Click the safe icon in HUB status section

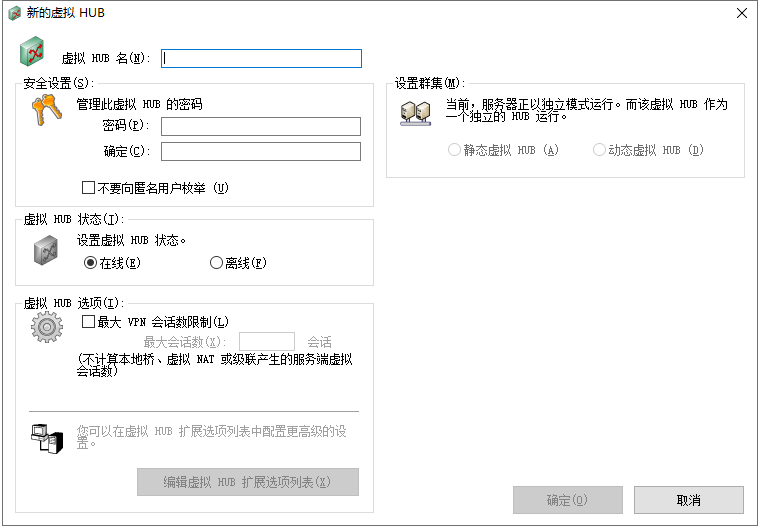click(46, 251)
